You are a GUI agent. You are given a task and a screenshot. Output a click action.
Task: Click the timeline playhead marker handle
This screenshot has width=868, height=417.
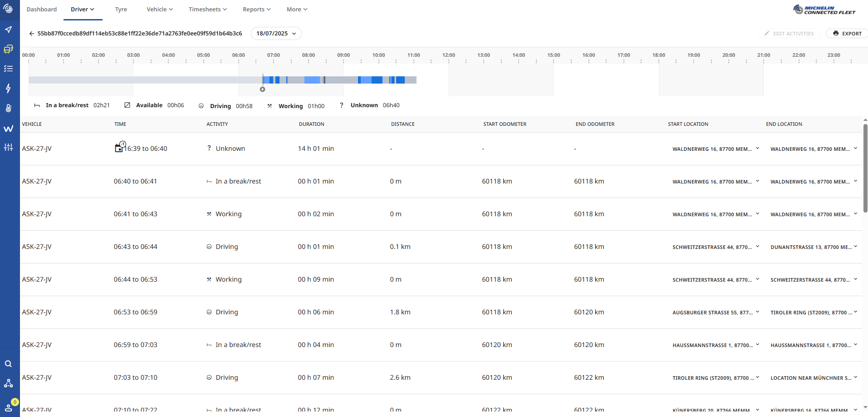coord(262,89)
